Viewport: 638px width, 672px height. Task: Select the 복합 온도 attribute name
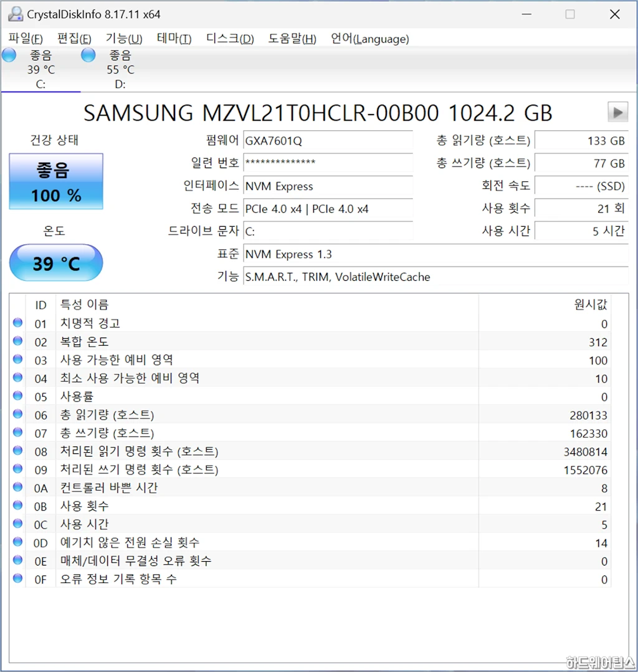tap(85, 341)
